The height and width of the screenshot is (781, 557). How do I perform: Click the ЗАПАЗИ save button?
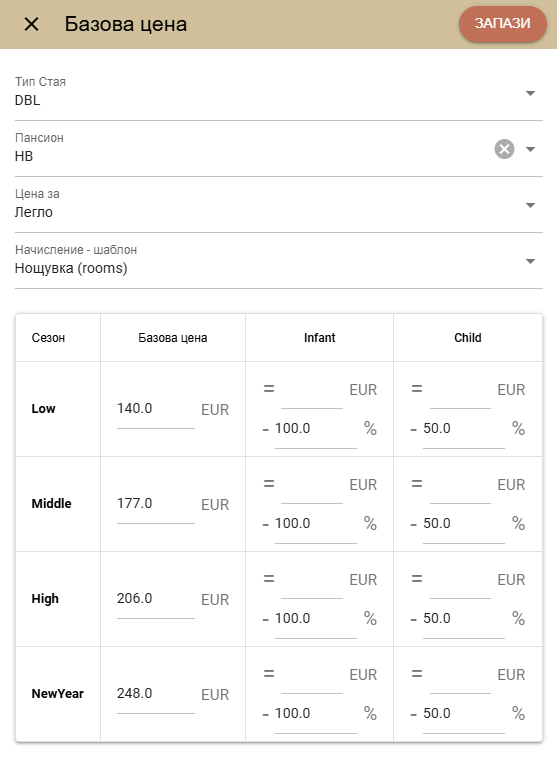[502, 23]
